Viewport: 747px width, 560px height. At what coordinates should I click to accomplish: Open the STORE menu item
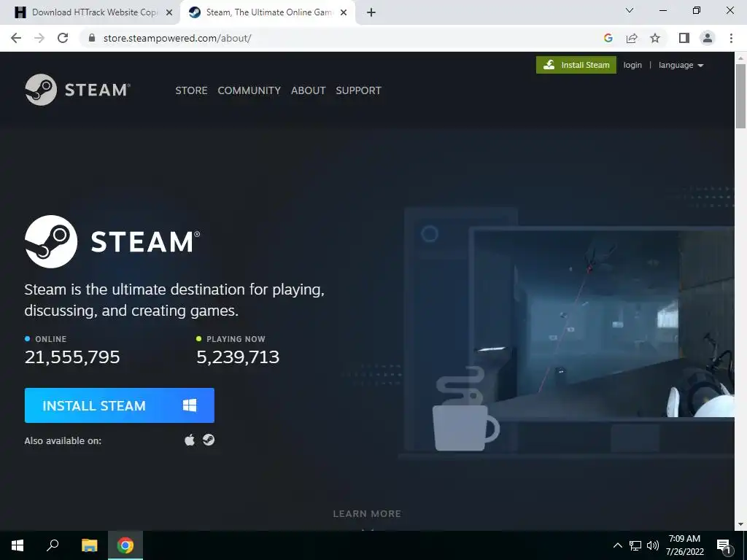[x=191, y=90]
